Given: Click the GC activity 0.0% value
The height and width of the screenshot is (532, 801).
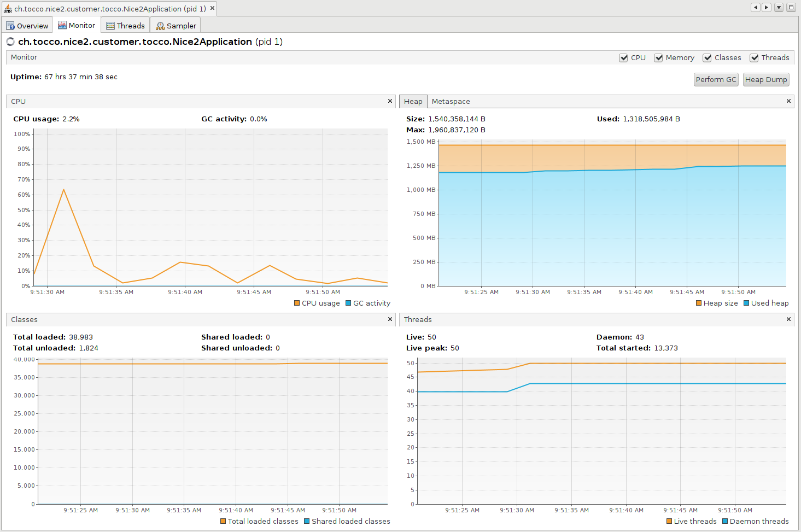Looking at the screenshot, I should 259,119.
